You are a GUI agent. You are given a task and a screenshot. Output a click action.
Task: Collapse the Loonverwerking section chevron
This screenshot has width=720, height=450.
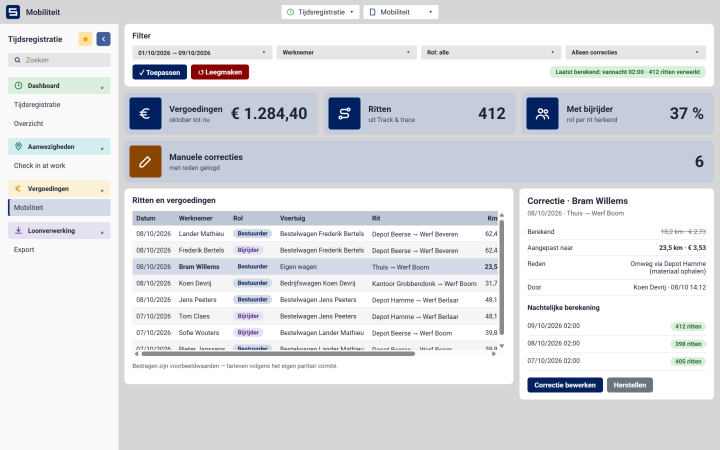click(102, 231)
